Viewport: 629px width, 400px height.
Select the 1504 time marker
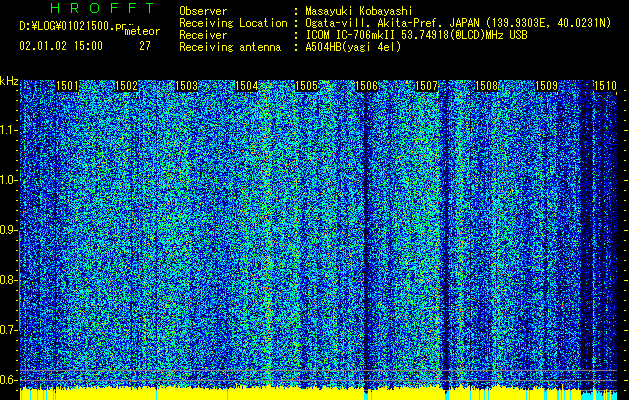click(x=247, y=86)
